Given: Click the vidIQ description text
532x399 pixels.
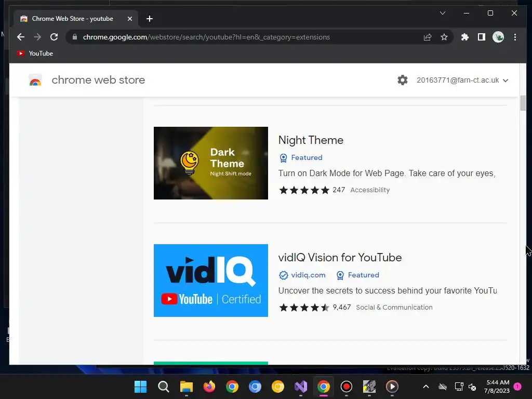Looking at the screenshot, I should (388, 291).
